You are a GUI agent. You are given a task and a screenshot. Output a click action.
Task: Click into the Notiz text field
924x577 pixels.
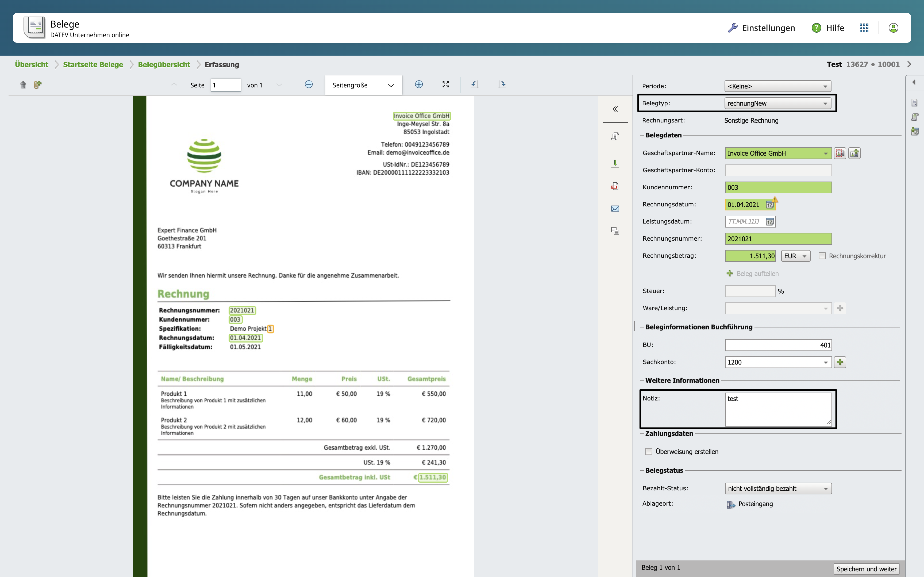coord(778,409)
